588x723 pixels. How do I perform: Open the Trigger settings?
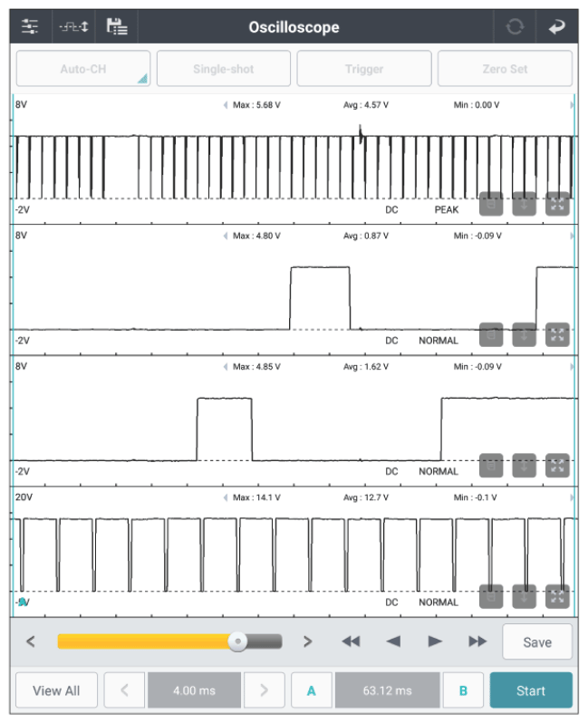(364, 69)
